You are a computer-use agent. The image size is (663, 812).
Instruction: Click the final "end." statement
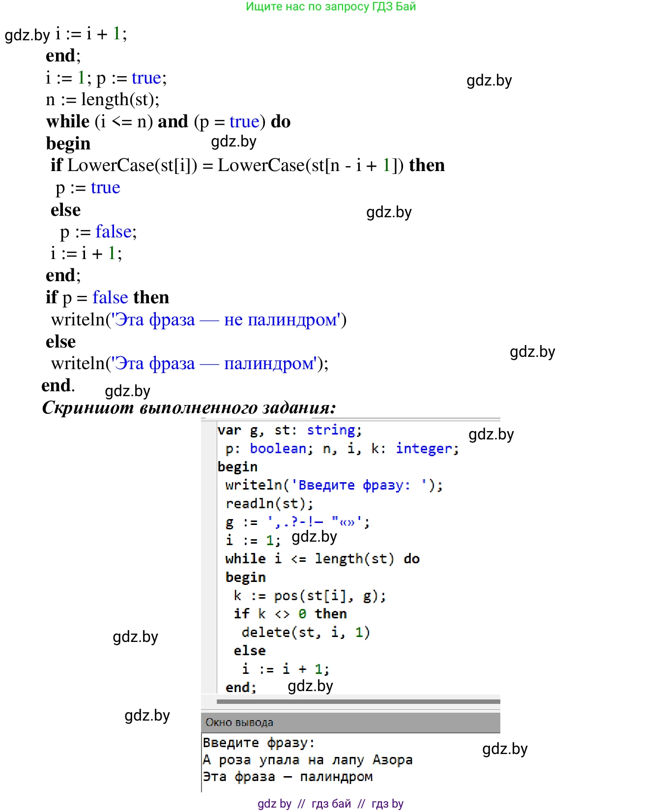pos(58,385)
